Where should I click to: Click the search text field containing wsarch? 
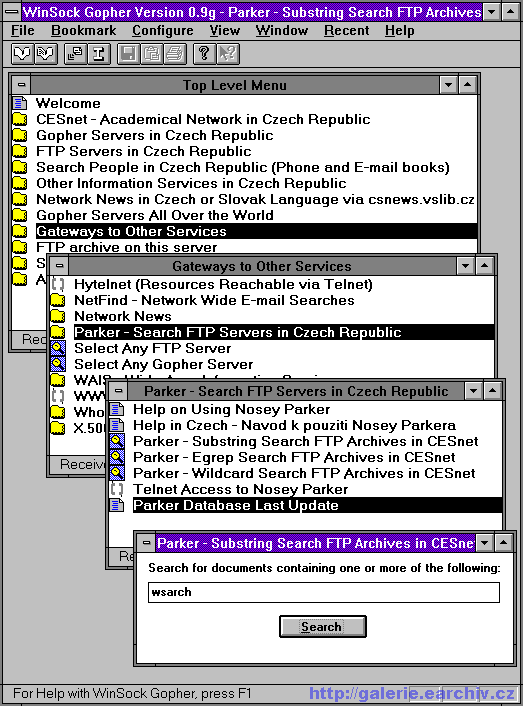pyautogui.click(x=324, y=592)
